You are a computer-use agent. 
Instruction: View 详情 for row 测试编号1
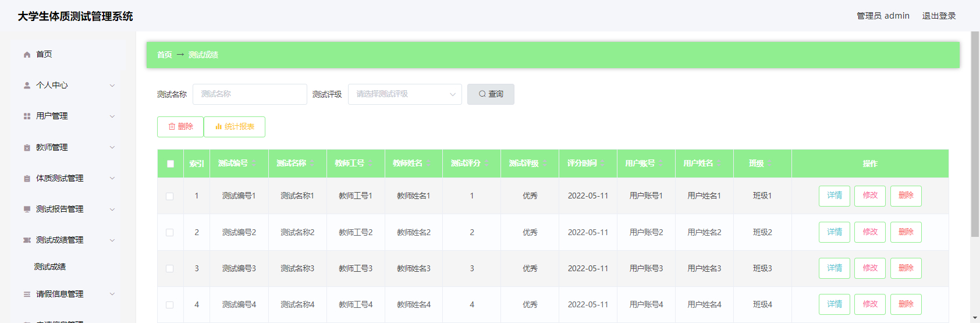click(835, 196)
